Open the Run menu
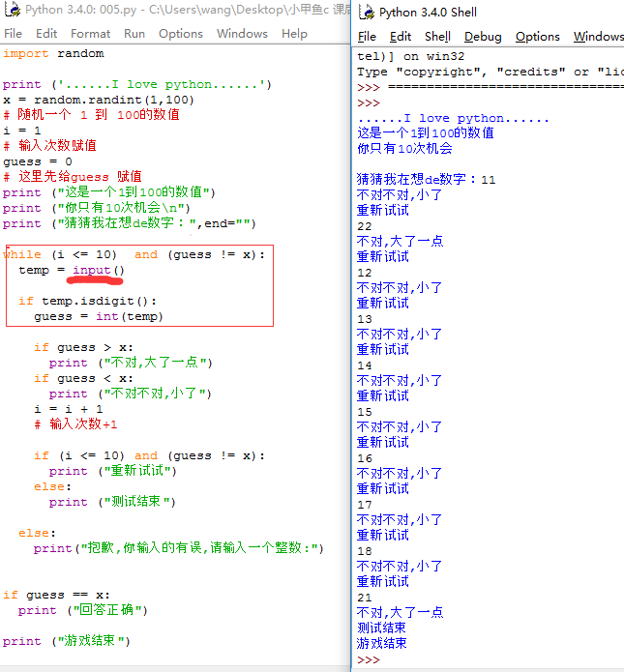 click(x=134, y=33)
